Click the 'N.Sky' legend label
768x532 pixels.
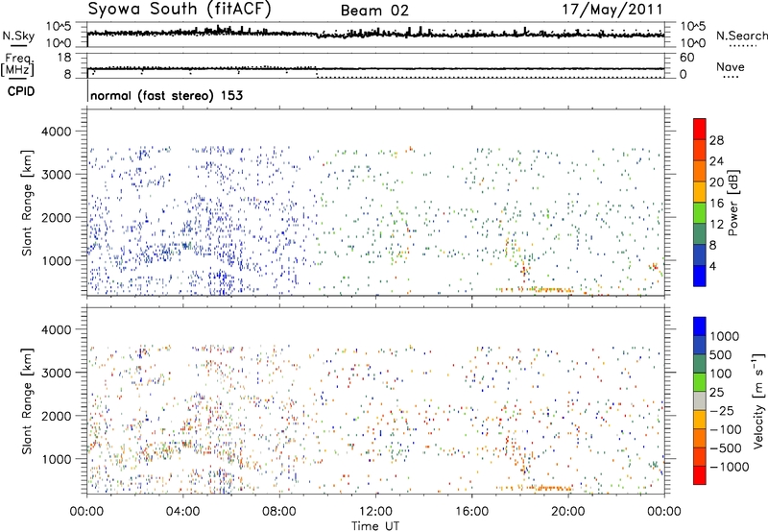click(x=18, y=36)
